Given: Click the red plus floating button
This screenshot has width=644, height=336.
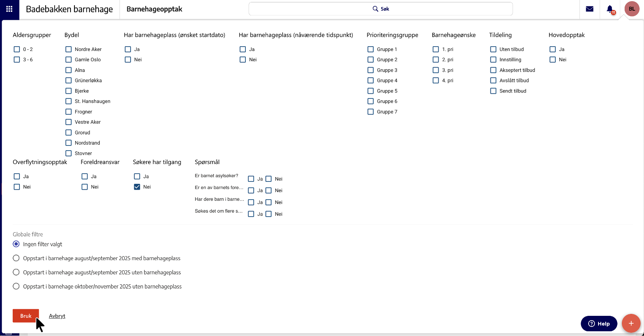Looking at the screenshot, I should 631,323.
